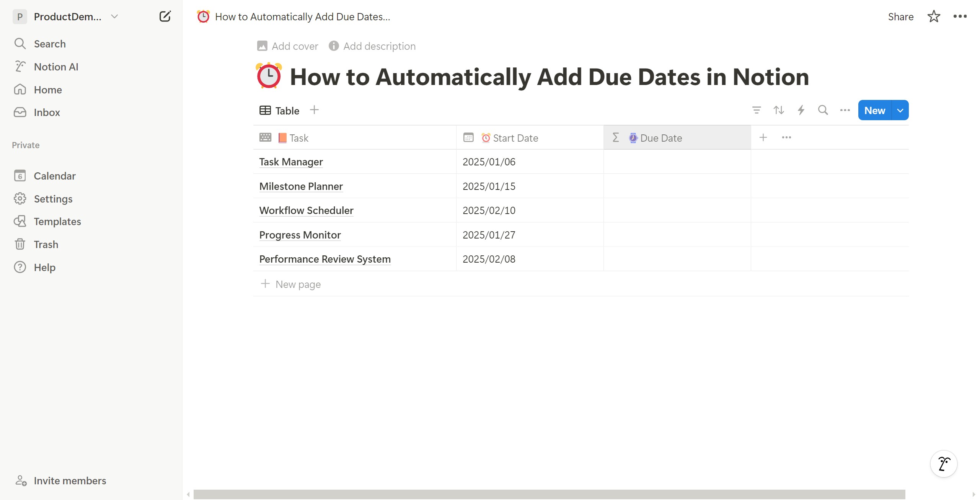Click the alarm clock page icon
This screenshot has height=500, width=980.
pyautogui.click(x=269, y=76)
